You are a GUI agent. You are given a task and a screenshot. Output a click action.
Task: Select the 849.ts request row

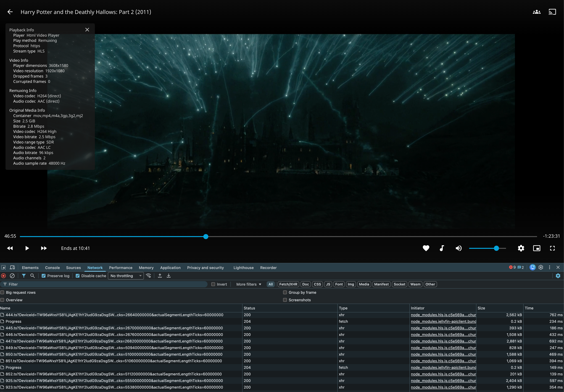pyautogui.click(x=282, y=348)
